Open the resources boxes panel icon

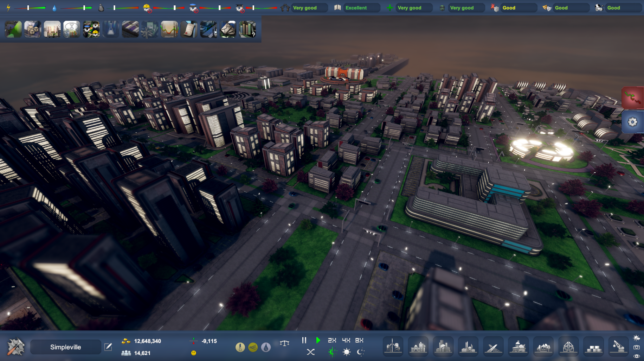(33, 29)
